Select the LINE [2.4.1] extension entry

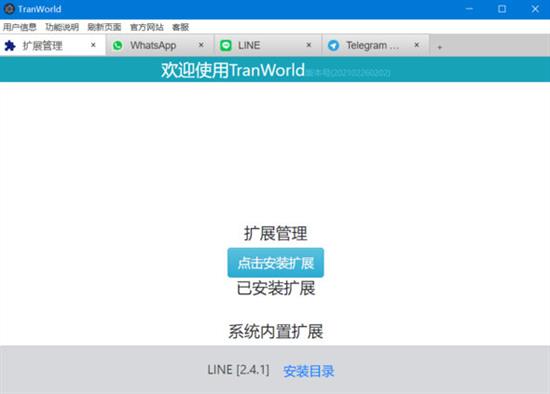239,370
